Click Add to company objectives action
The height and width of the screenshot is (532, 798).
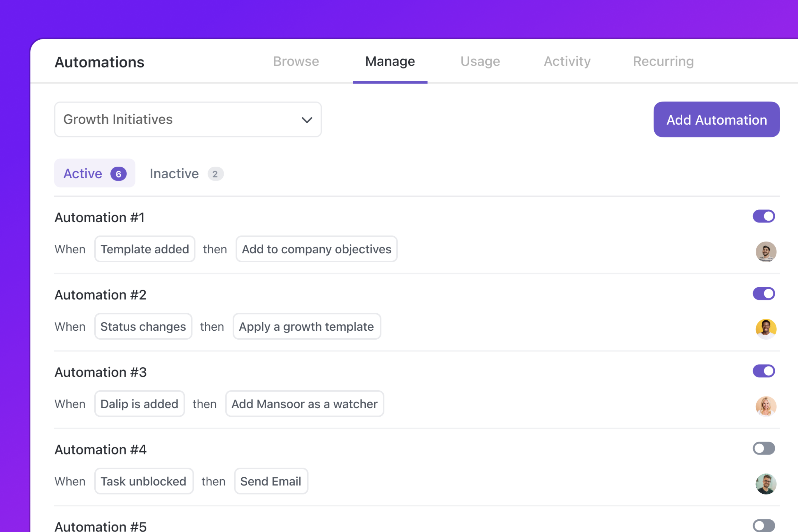(x=317, y=249)
